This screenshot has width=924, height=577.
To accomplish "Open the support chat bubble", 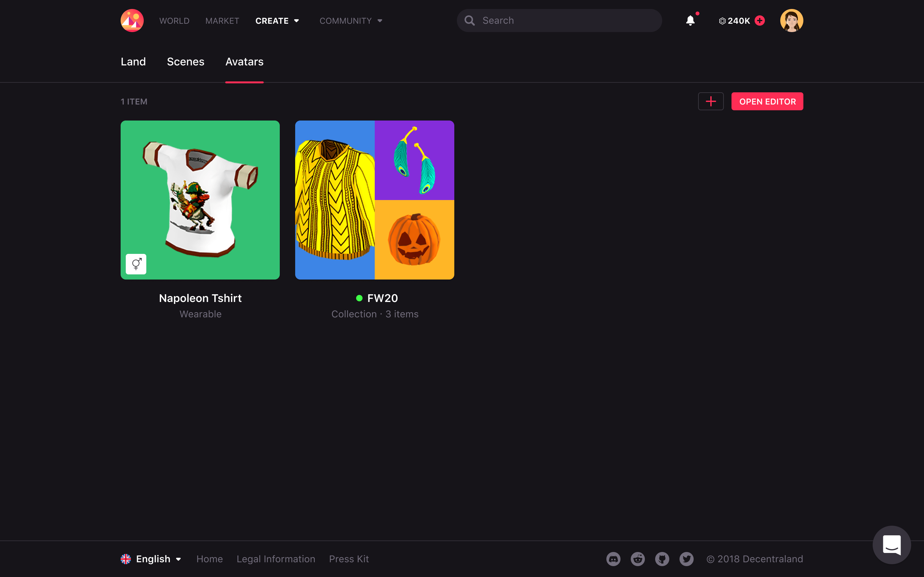I will pos(892,545).
